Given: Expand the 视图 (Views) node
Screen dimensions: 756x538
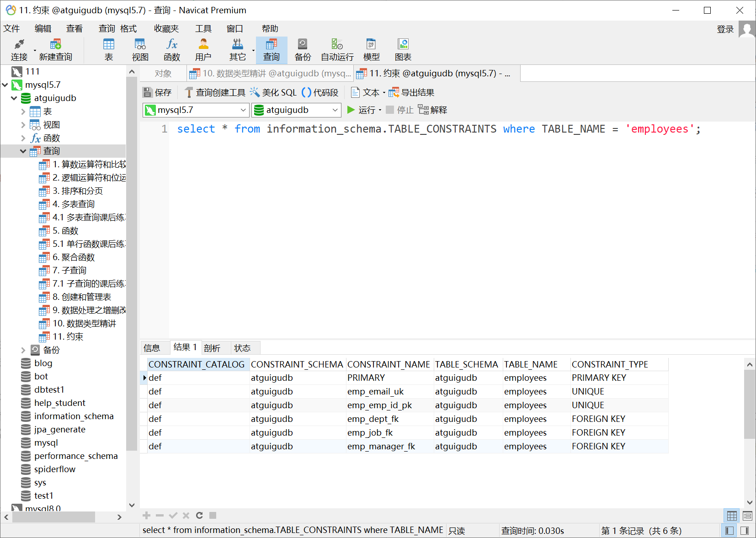Looking at the screenshot, I should [x=23, y=125].
